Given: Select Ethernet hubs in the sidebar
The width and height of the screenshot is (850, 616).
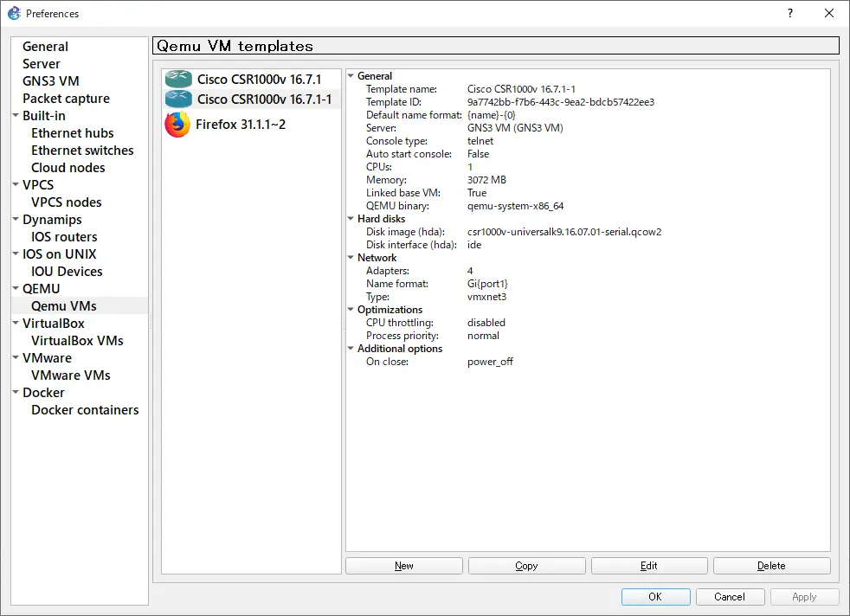Looking at the screenshot, I should pos(73,133).
